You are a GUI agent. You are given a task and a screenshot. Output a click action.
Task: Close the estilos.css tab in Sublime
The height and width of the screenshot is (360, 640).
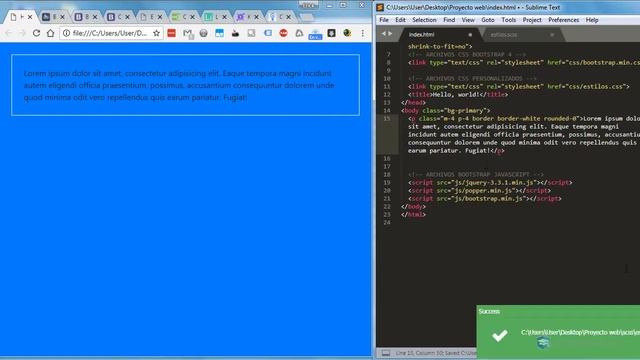[x=552, y=35]
